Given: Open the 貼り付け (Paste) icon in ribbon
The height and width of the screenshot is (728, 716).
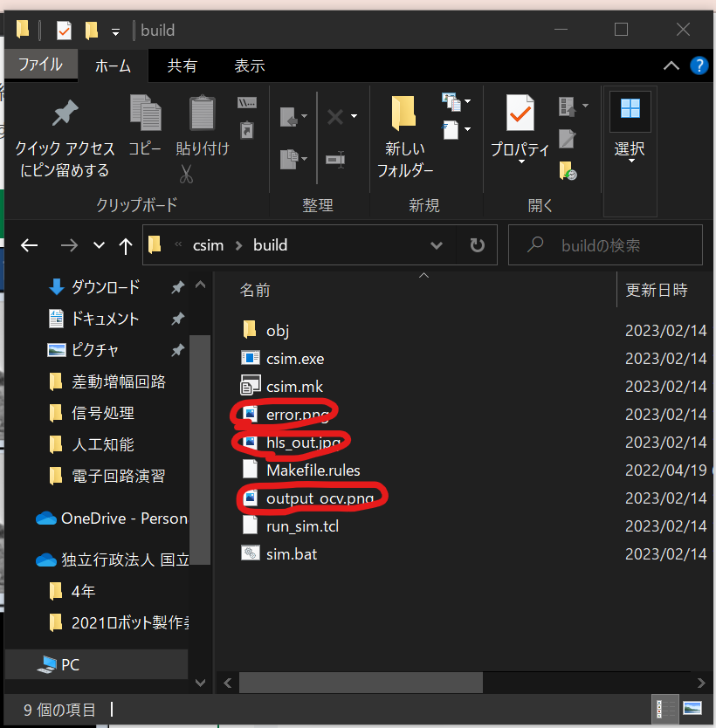Looking at the screenshot, I should click(x=203, y=113).
